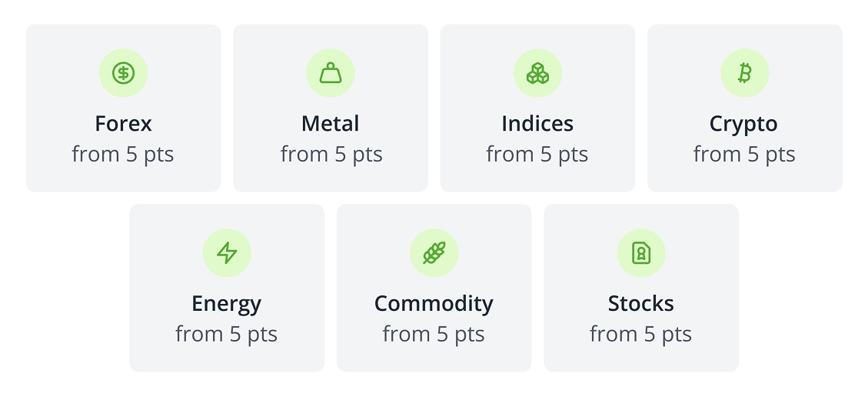Screen dimensions: 868x397
Task: Click the Forex dollar coin icon
Action: coord(123,73)
